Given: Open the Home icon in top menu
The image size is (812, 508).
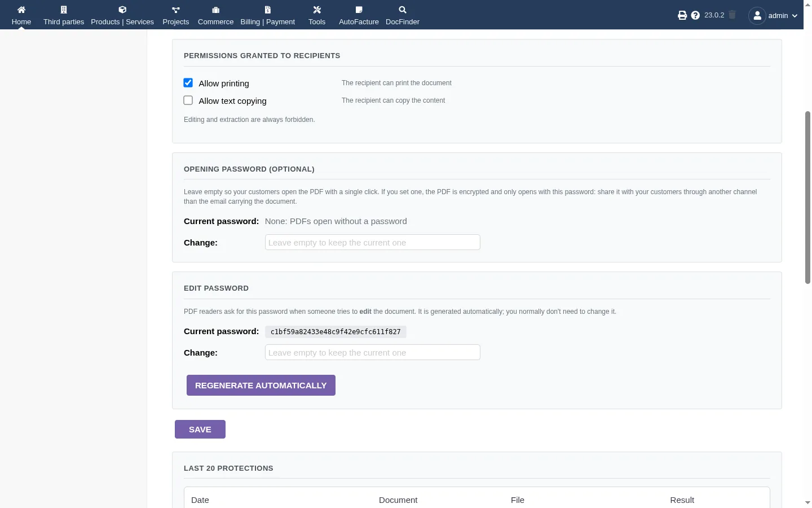Looking at the screenshot, I should point(21,10).
